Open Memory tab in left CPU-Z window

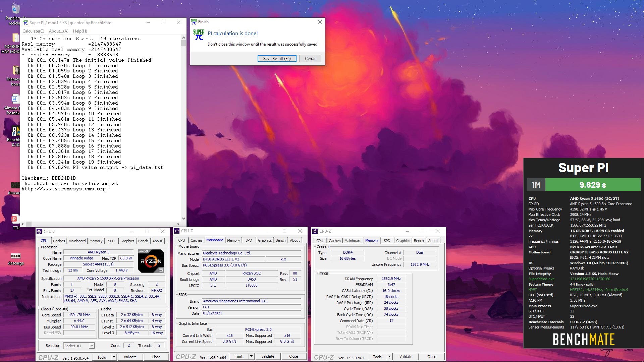point(96,241)
